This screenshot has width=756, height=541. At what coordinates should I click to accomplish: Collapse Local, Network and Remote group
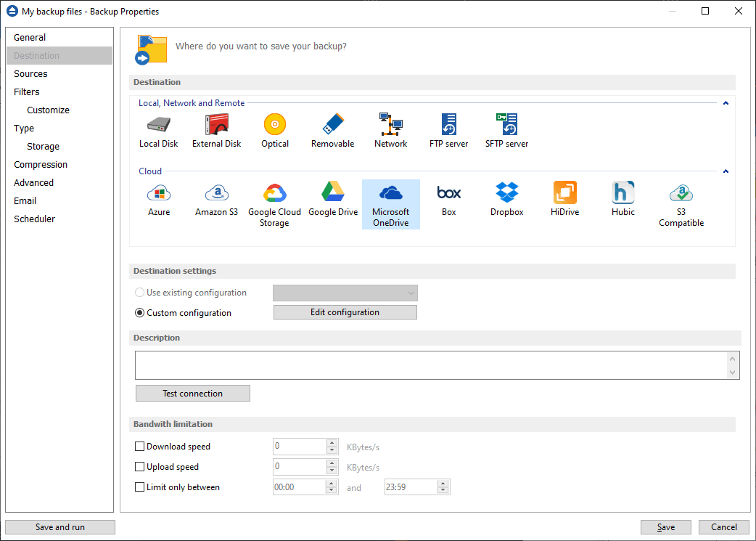[726, 103]
